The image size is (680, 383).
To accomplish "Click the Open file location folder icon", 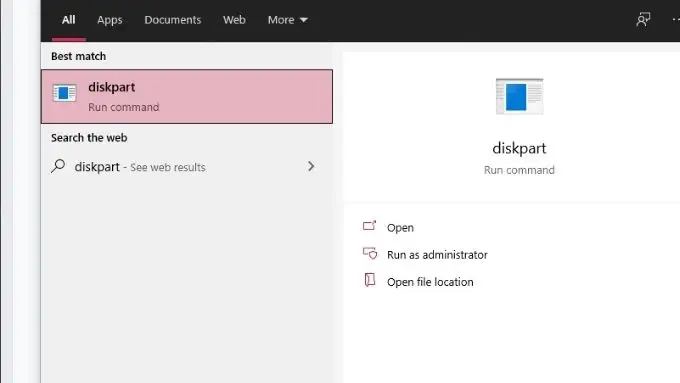I will 369,280.
